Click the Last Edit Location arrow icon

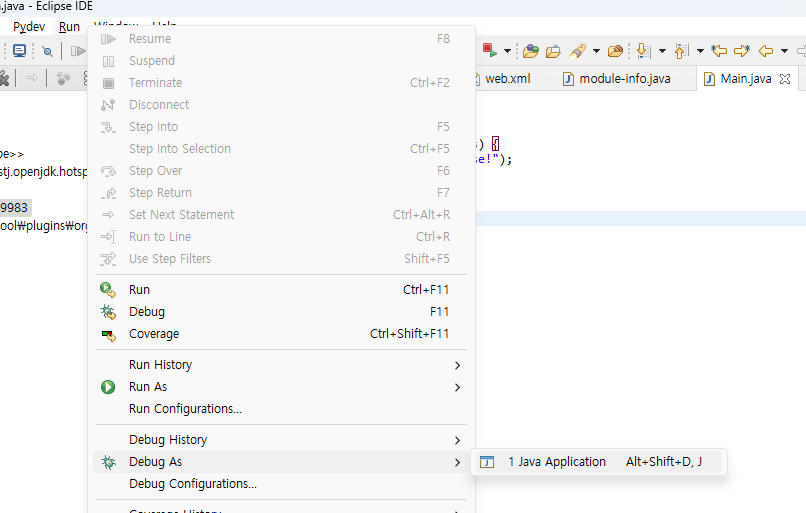(719, 50)
